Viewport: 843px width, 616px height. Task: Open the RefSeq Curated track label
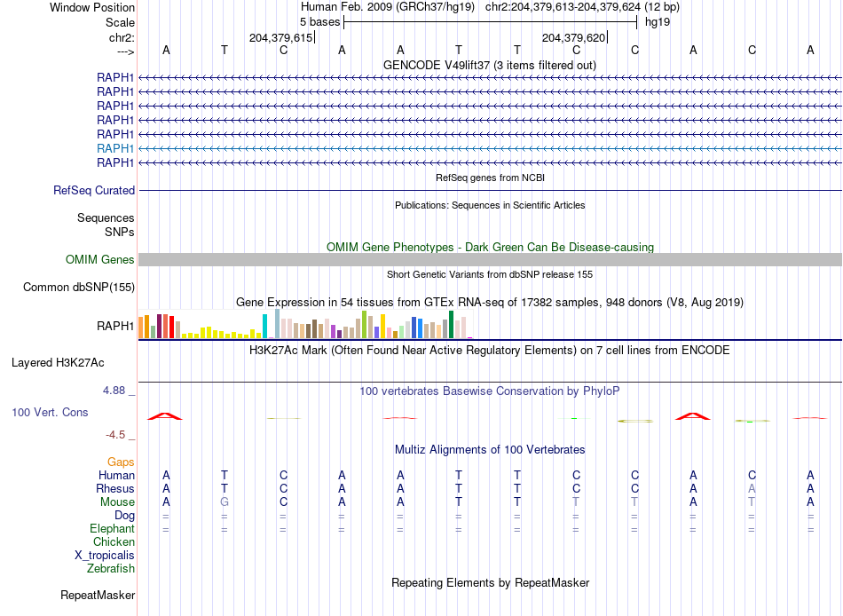click(x=94, y=191)
